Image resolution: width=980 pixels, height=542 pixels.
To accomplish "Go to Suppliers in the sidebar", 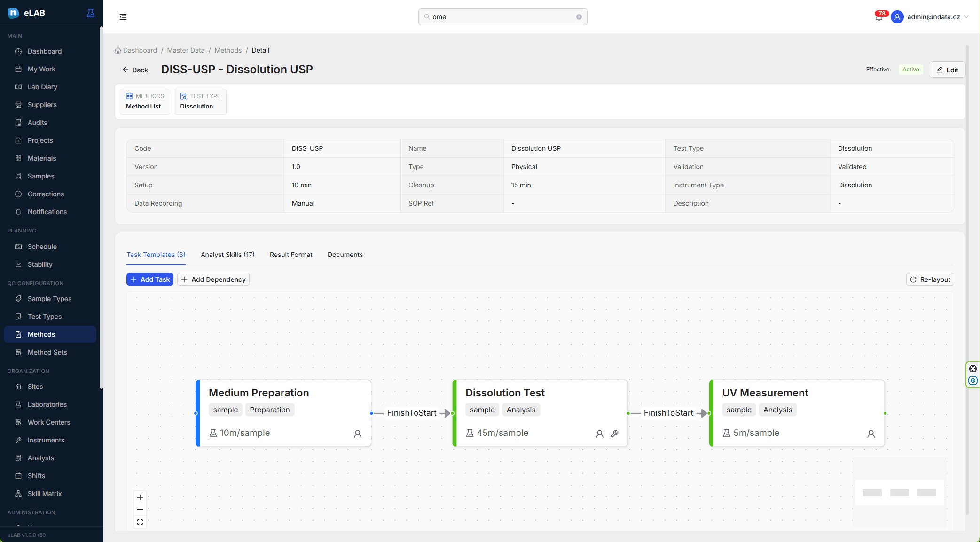I will [50, 105].
